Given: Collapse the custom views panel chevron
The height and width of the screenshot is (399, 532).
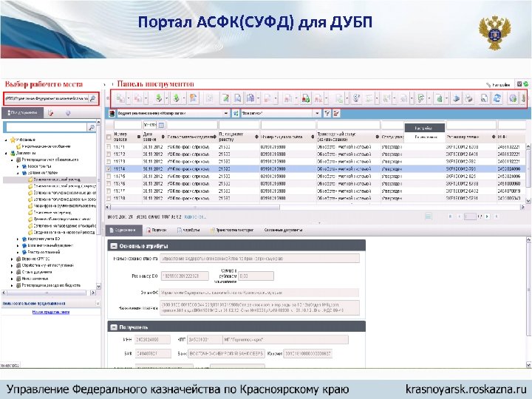Looking at the screenshot, I should coord(98,304).
